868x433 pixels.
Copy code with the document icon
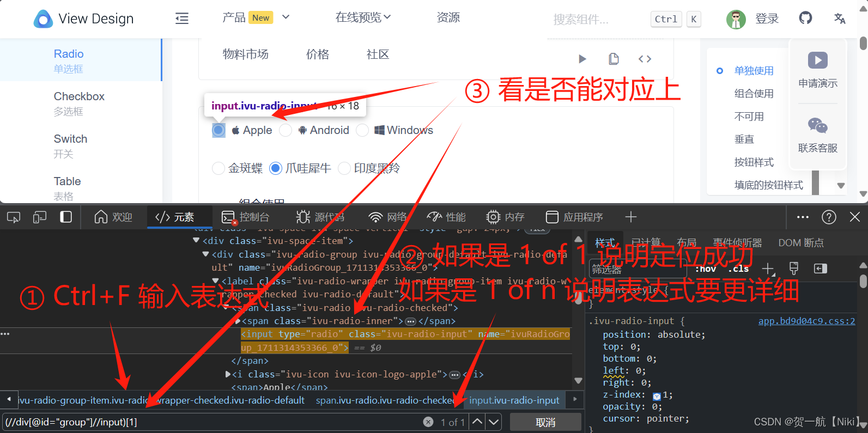click(614, 59)
